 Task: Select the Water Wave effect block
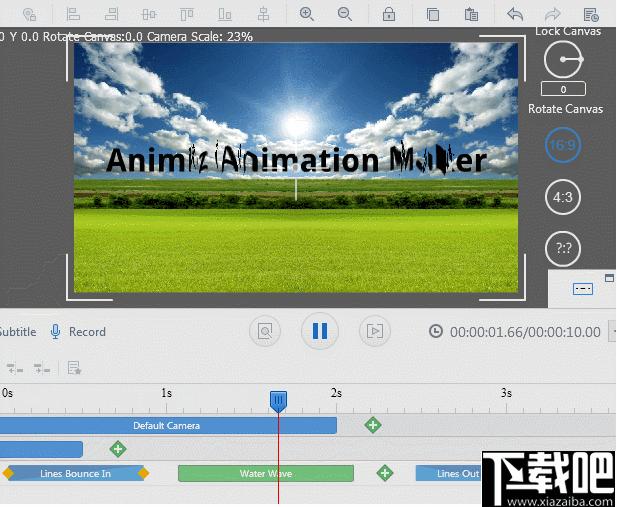pyautogui.click(x=266, y=473)
